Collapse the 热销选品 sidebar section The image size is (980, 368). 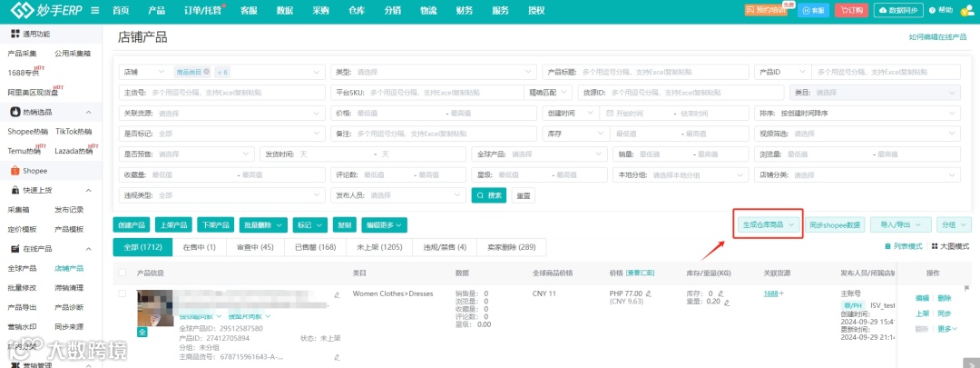pos(88,113)
